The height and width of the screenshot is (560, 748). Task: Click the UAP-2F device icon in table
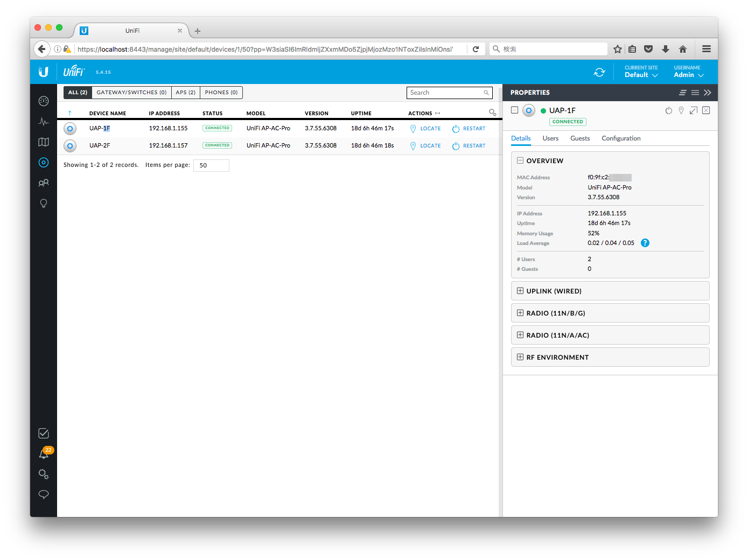pos(70,146)
